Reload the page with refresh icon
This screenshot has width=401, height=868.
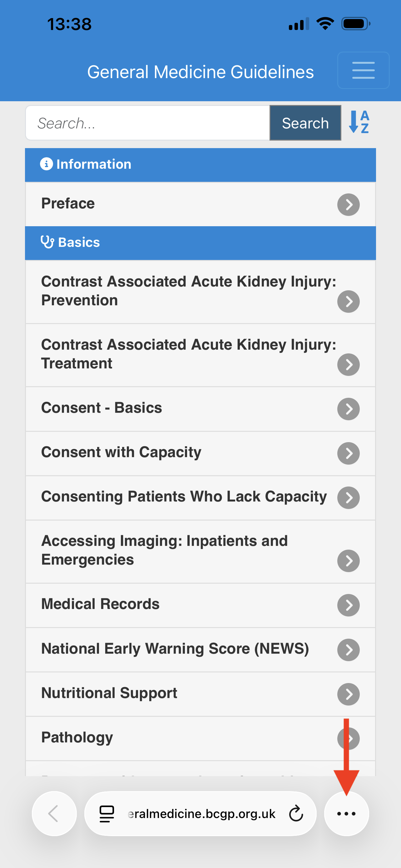click(x=296, y=813)
